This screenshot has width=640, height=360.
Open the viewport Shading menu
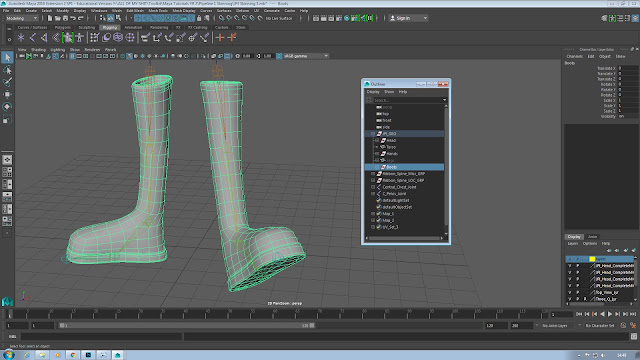(38, 49)
